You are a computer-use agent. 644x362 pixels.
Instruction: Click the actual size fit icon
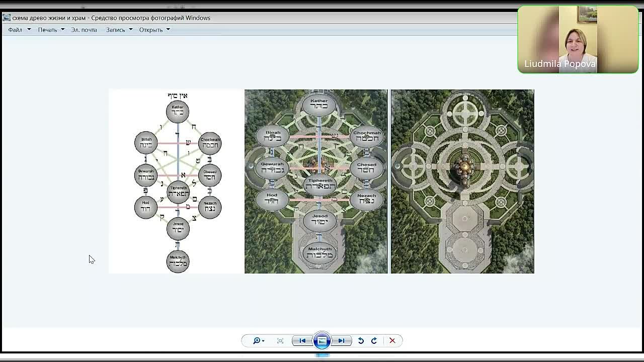pyautogui.click(x=280, y=340)
